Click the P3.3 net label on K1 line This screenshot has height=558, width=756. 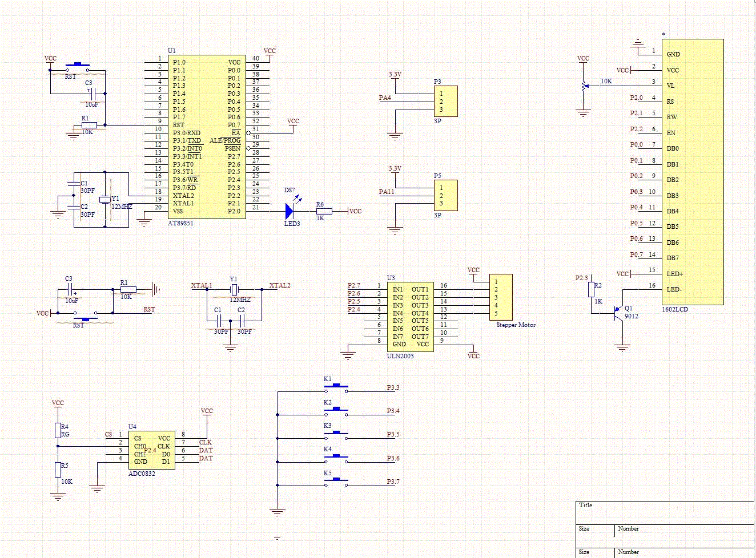point(393,388)
